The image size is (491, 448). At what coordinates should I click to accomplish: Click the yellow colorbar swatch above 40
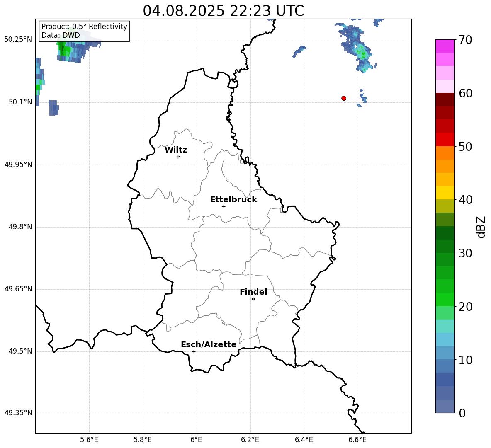[445, 193]
